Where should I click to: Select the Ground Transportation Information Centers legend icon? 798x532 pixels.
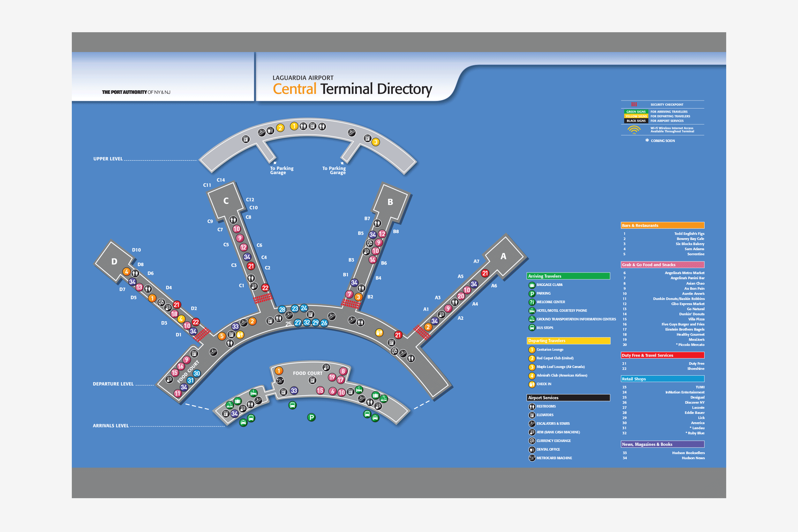(532, 319)
